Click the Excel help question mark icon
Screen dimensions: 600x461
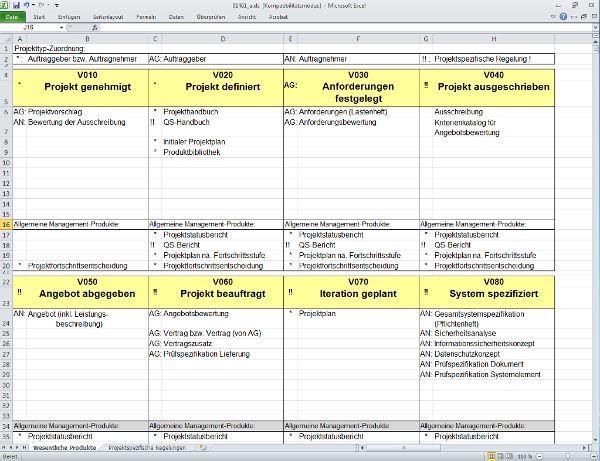click(x=564, y=17)
